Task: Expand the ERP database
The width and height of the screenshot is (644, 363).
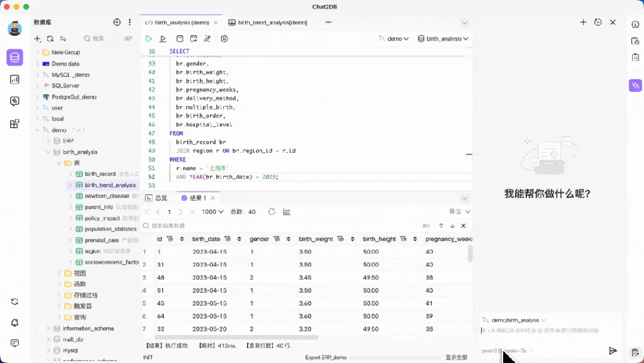Action: click(x=48, y=141)
